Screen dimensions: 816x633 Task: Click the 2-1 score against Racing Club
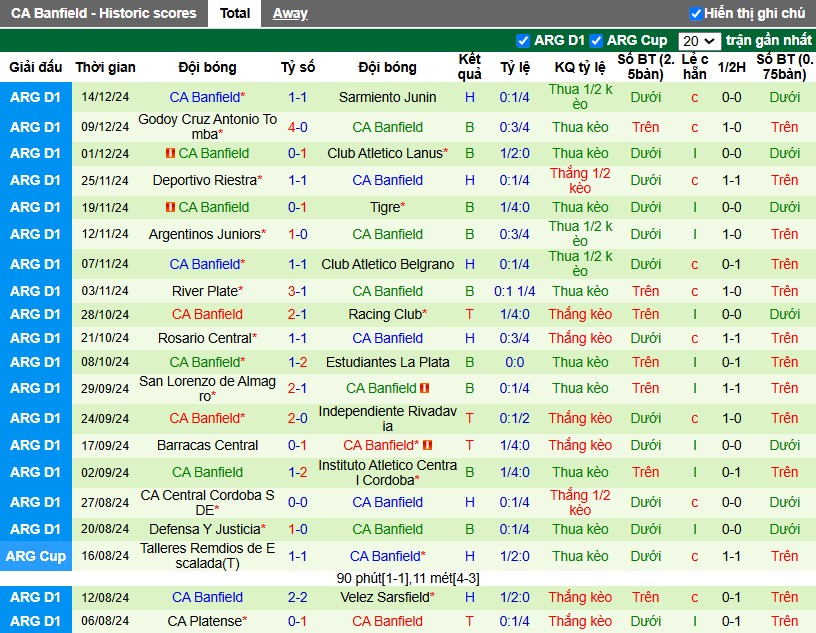(298, 314)
